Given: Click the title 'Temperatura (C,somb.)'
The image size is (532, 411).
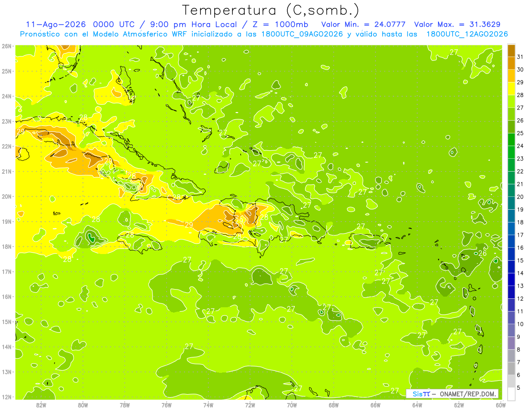Looking at the screenshot, I should (270, 10).
